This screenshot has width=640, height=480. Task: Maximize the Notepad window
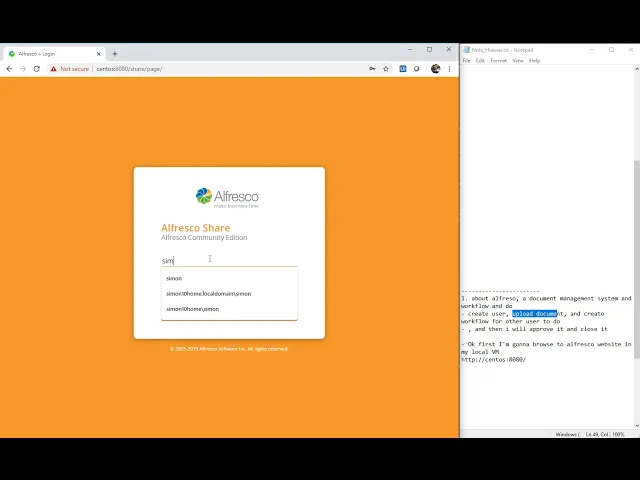click(611, 50)
